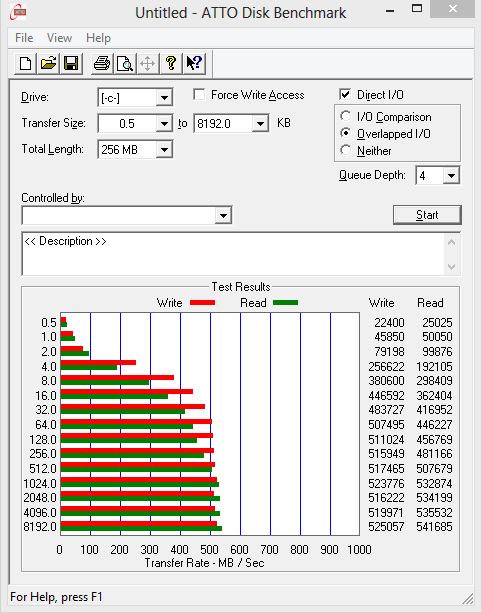Open the Queue Depth dropdown
482x613 pixels.
coord(451,176)
